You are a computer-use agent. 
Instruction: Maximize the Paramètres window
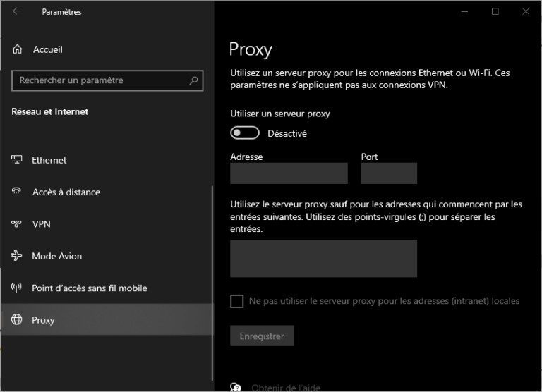click(x=495, y=11)
